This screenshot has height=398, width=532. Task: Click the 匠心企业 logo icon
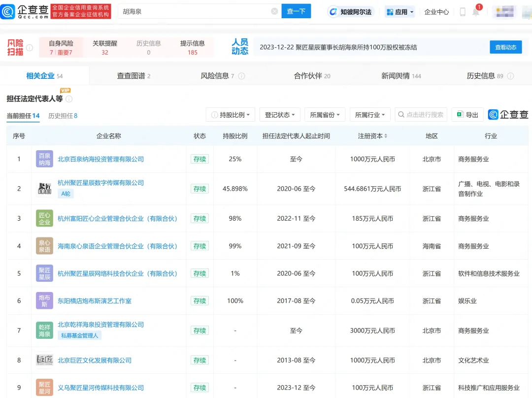44,219
